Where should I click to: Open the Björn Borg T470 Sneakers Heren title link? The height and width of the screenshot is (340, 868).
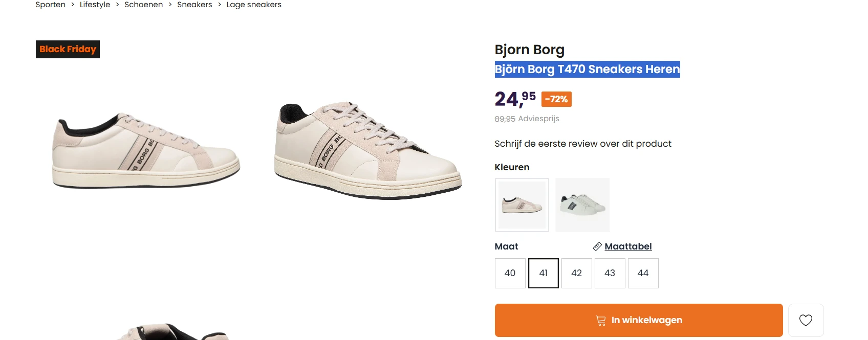pos(587,69)
